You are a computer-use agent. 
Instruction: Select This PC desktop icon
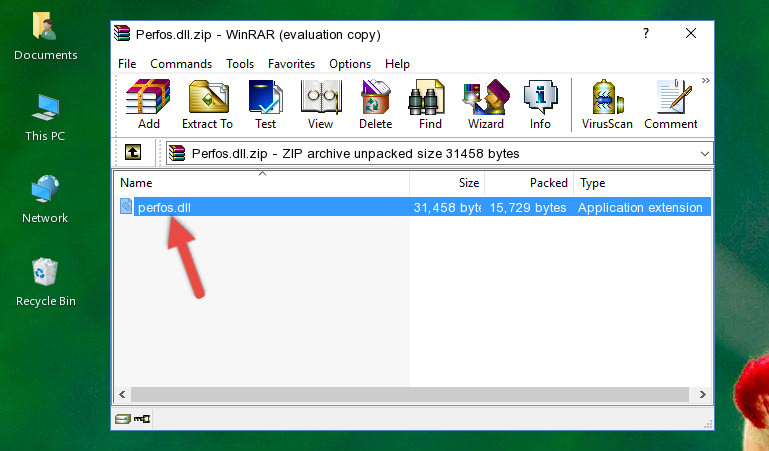pos(45,118)
